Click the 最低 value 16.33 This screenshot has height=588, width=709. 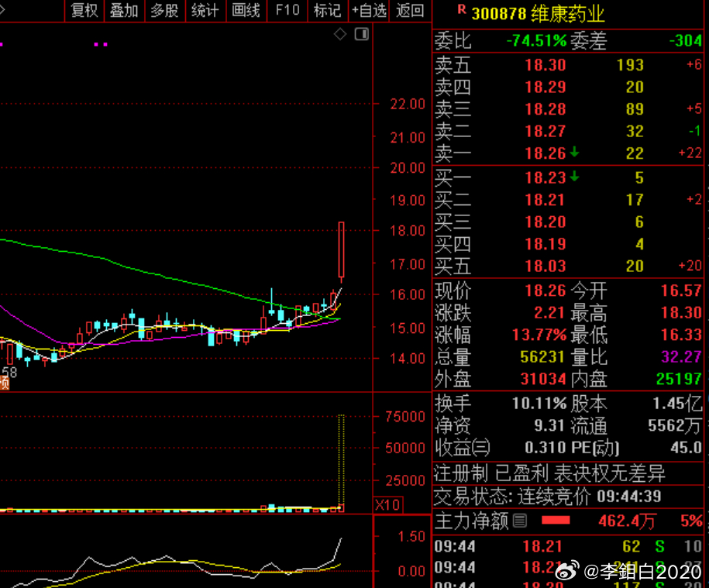click(x=681, y=335)
